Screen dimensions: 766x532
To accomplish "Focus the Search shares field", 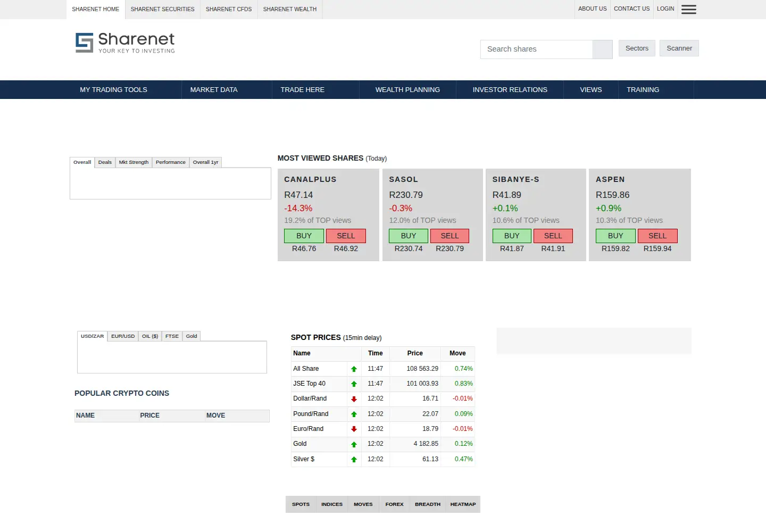I will (536, 49).
